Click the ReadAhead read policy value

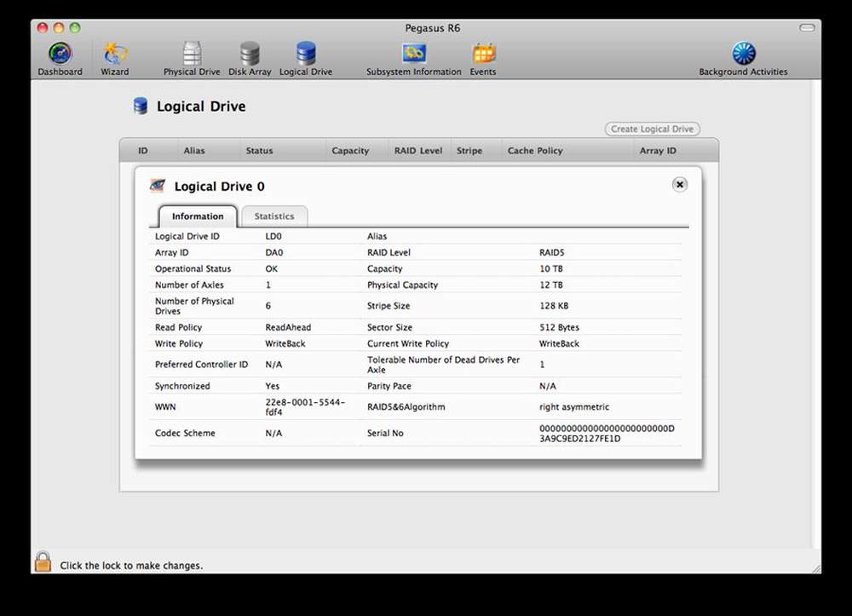288,327
